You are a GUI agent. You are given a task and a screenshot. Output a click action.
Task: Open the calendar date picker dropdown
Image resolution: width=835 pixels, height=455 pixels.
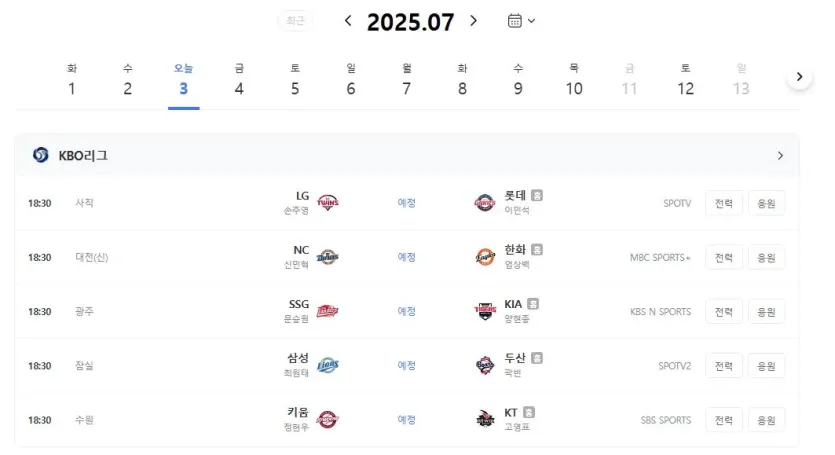521,21
